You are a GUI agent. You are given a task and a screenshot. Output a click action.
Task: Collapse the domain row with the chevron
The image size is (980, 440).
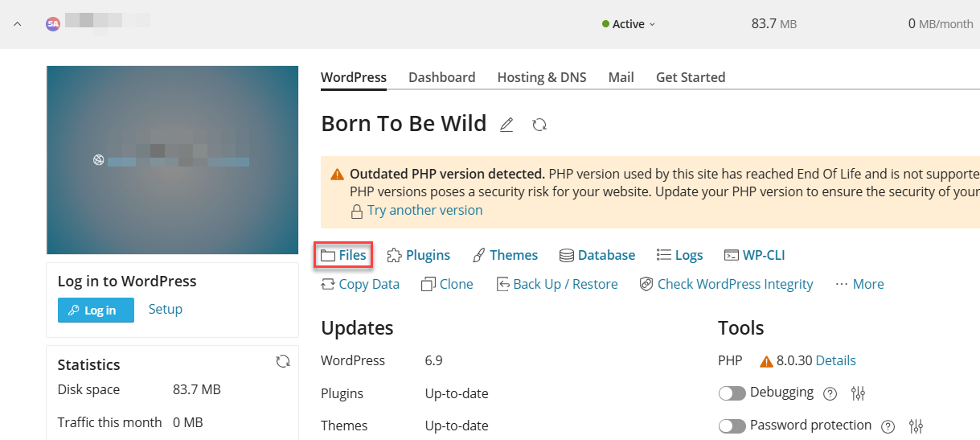point(17,24)
